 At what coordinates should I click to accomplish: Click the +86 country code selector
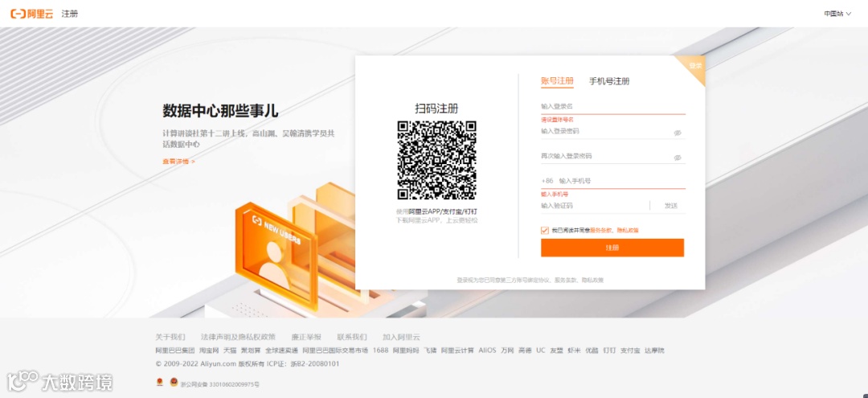[x=547, y=181]
